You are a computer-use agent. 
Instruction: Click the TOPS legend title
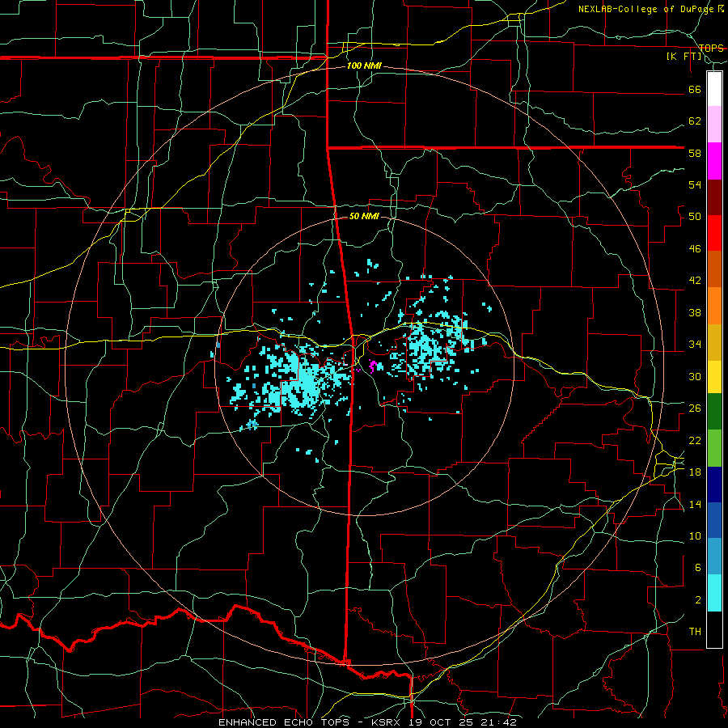[x=711, y=49]
